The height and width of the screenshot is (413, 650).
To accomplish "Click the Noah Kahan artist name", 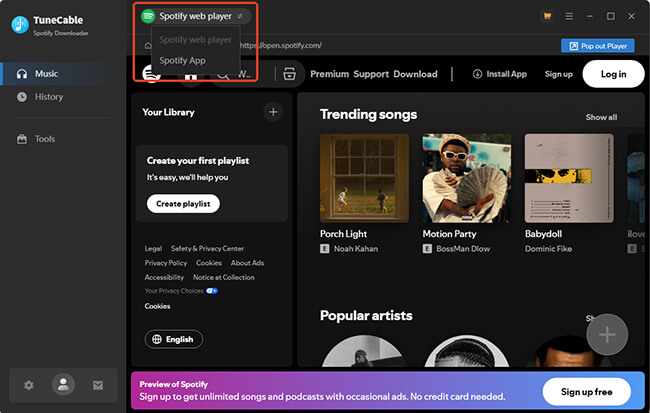I will coord(356,249).
